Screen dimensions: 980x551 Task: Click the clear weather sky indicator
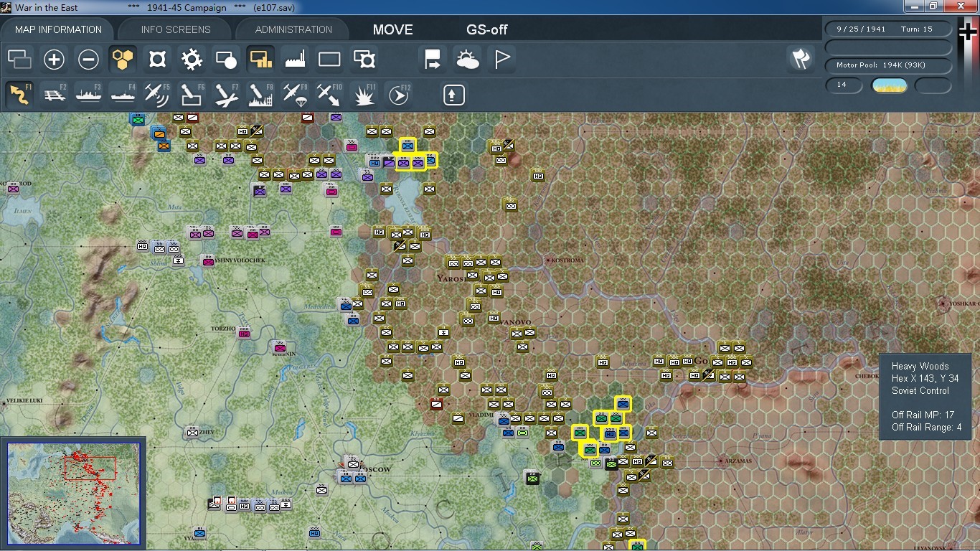pos(890,85)
